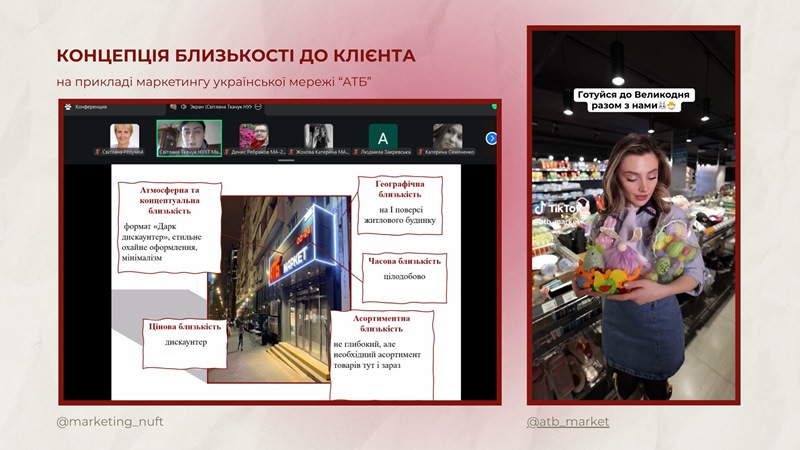Viewport: 800px width, 450px height.
Task: Select Світлана Ткачук highlighted video thumbnail
Action: pos(189,138)
